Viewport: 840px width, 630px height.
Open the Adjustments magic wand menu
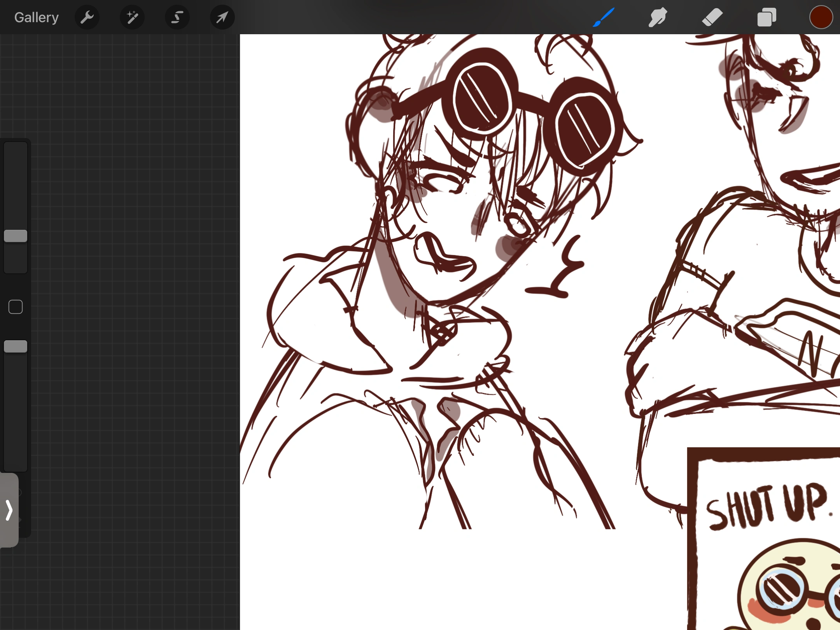[x=132, y=17]
